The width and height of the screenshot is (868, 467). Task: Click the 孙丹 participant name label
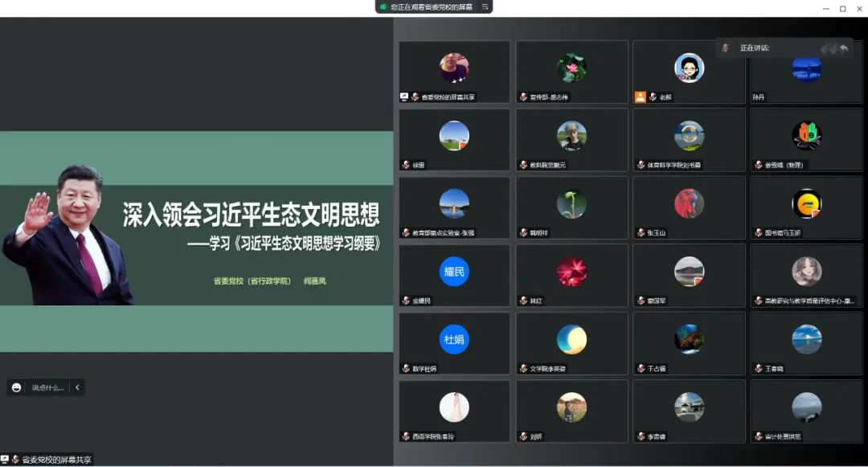tap(759, 97)
